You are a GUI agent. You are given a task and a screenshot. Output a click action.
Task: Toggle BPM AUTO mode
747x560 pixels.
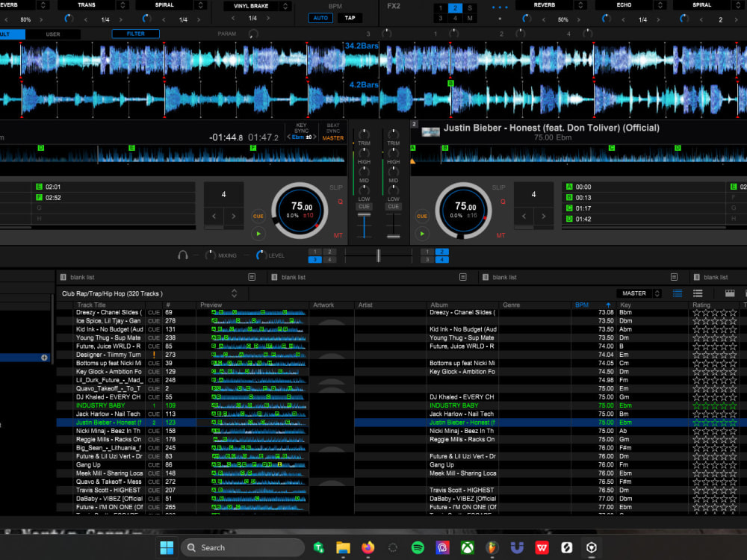[x=320, y=18]
